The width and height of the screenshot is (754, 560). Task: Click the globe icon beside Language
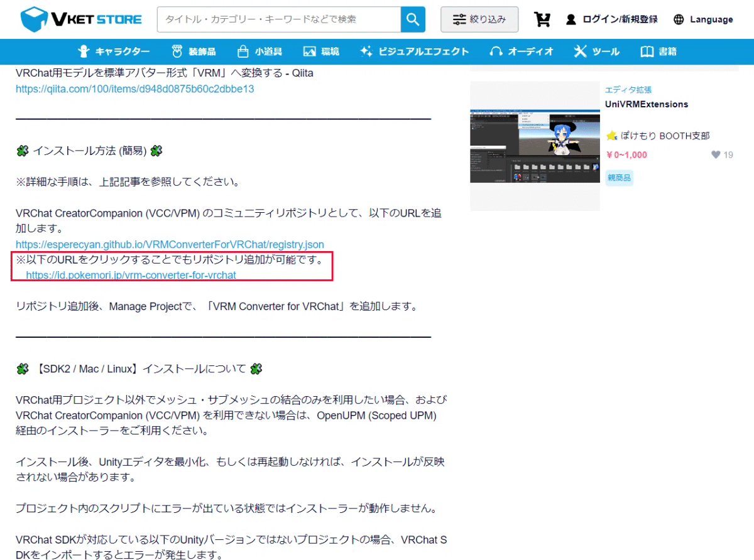[x=679, y=19]
